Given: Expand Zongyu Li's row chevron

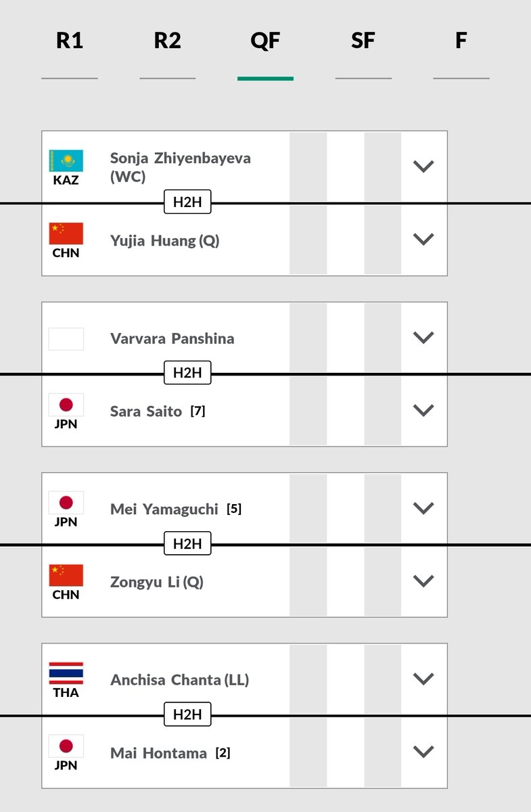Looking at the screenshot, I should coord(423,581).
